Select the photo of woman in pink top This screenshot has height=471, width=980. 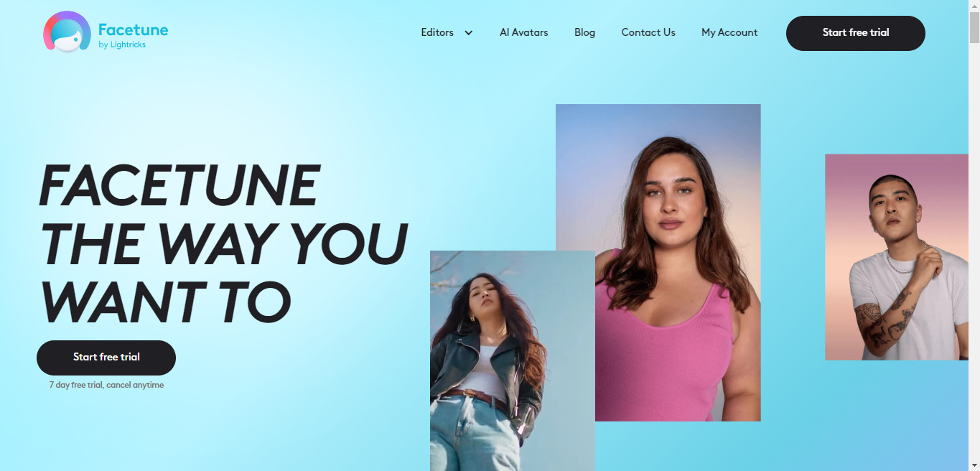[658, 263]
